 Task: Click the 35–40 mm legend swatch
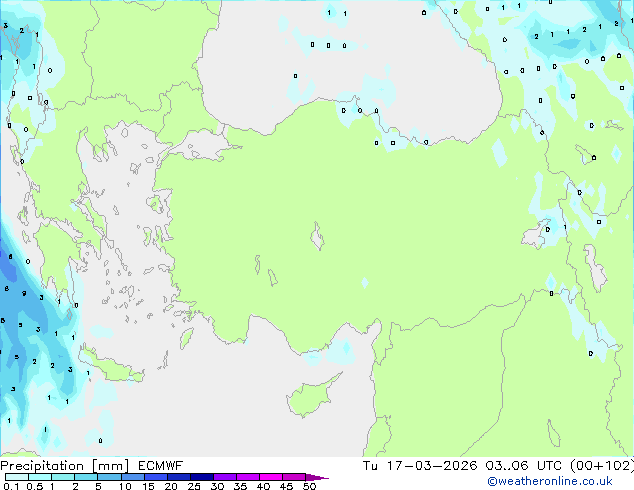coord(247,477)
